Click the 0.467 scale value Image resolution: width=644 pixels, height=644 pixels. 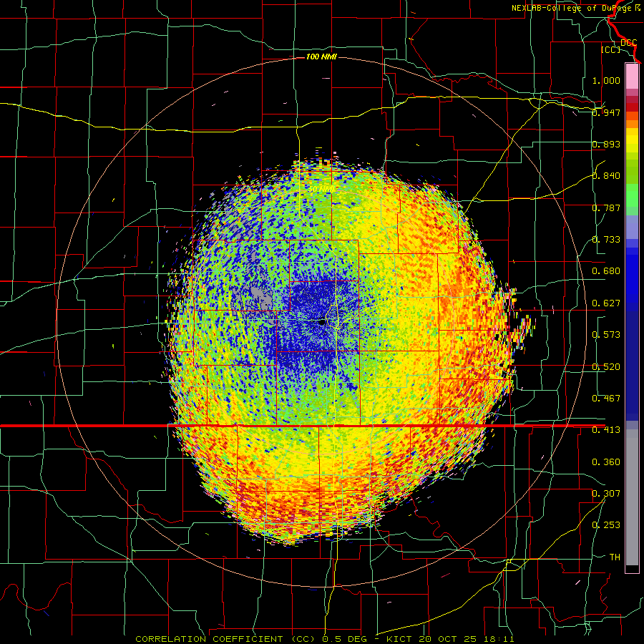pos(606,399)
